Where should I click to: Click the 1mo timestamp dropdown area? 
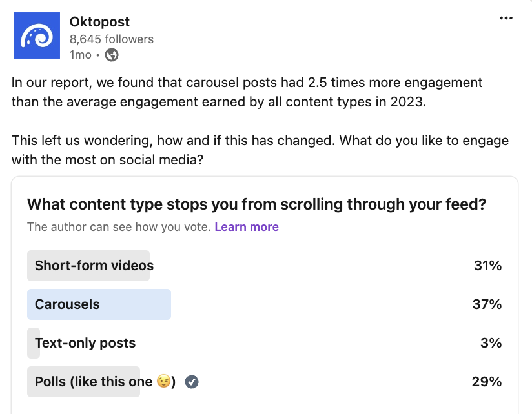click(79, 55)
